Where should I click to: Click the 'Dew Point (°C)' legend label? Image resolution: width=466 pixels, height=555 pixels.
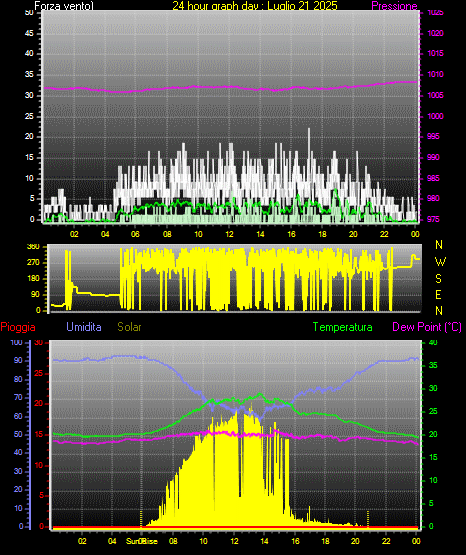coord(427,327)
